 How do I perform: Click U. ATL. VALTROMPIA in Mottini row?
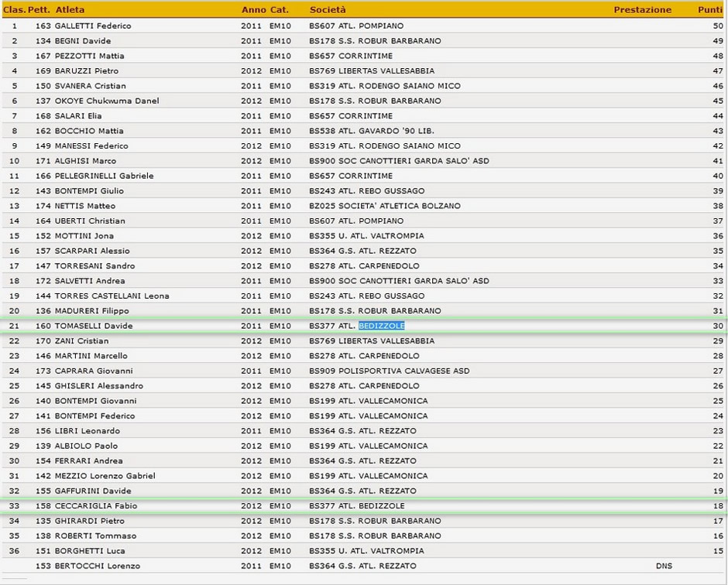point(381,236)
